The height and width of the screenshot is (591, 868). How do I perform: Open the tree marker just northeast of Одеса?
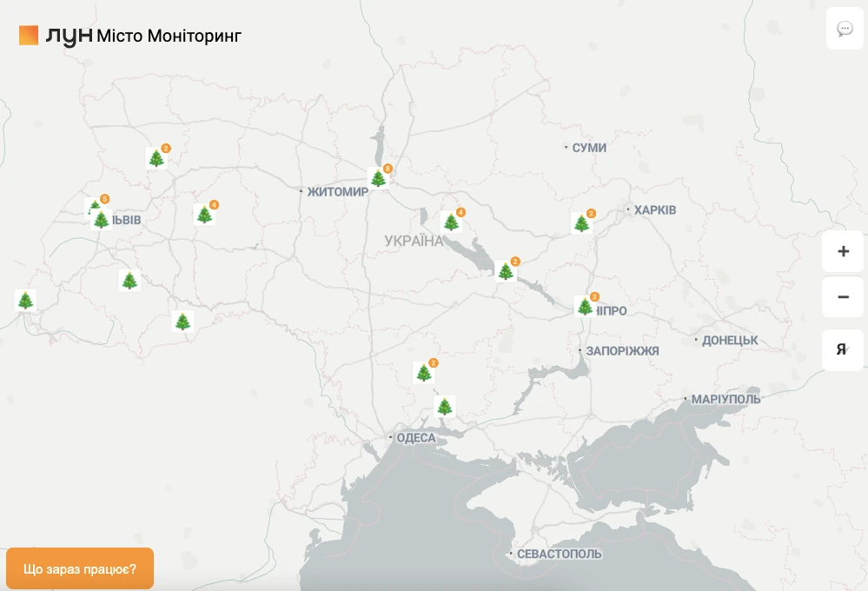coord(445,407)
